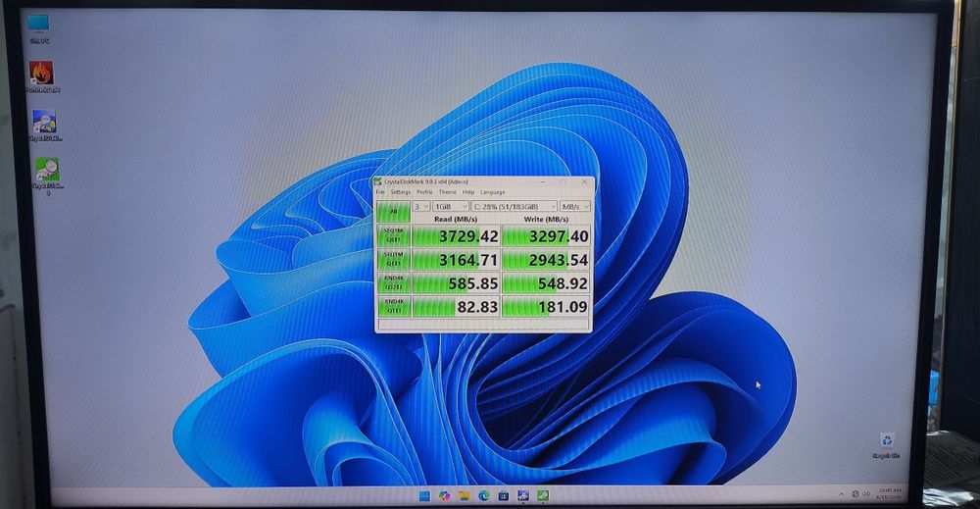The height and width of the screenshot is (509, 980).
Task: Expand the test count dropdown showing 3
Action: 421,206
